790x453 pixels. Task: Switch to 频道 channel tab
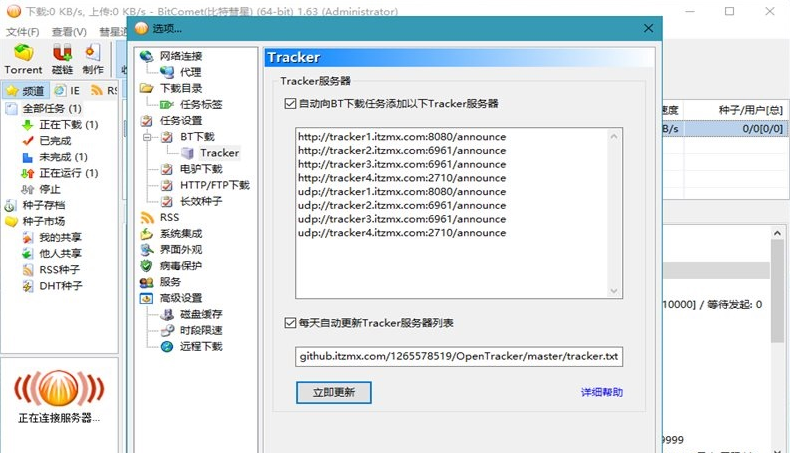tap(26, 91)
